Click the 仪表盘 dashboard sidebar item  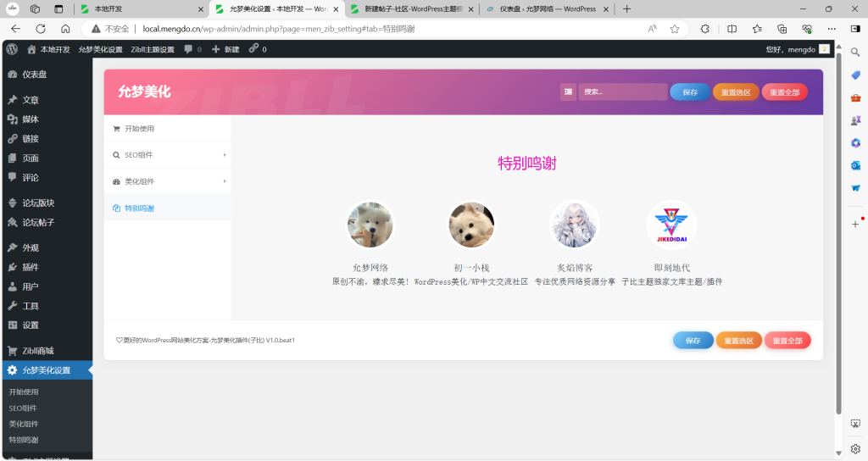coord(34,75)
